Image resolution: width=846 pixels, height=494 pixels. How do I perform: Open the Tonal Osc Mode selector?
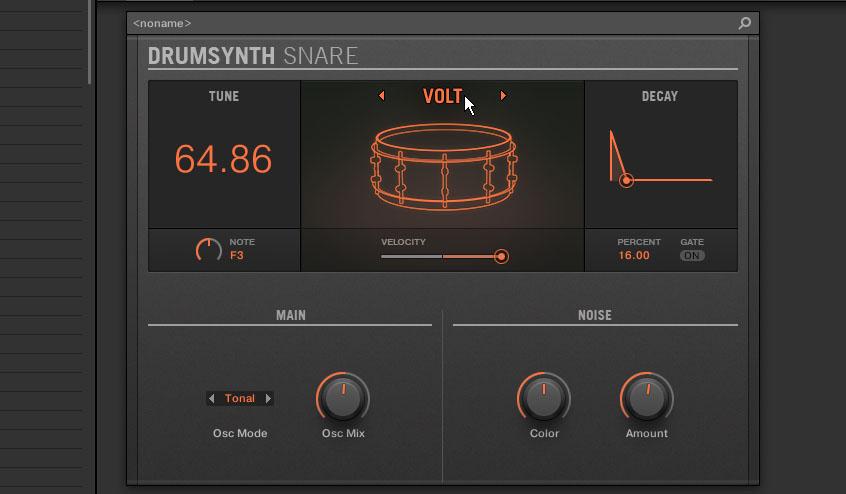pos(240,399)
